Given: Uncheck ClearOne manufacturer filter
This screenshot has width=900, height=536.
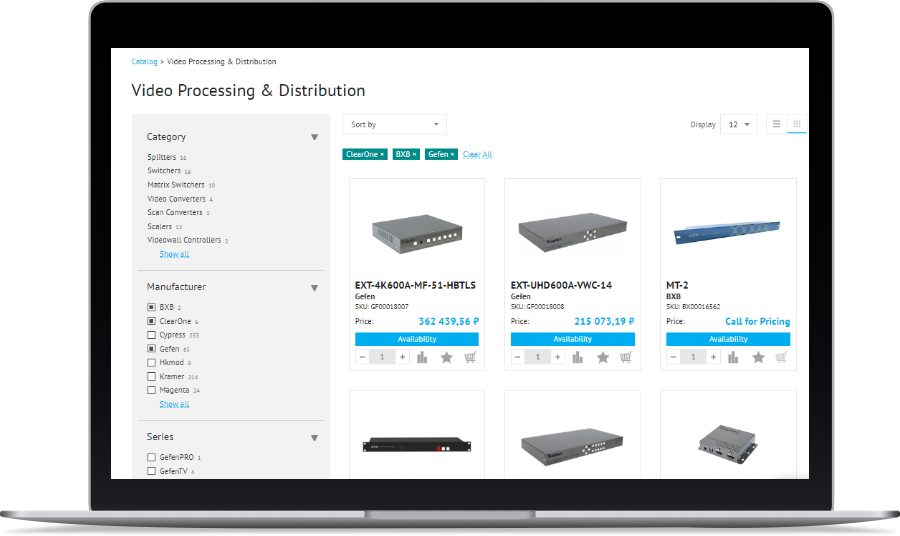Looking at the screenshot, I should [x=152, y=321].
